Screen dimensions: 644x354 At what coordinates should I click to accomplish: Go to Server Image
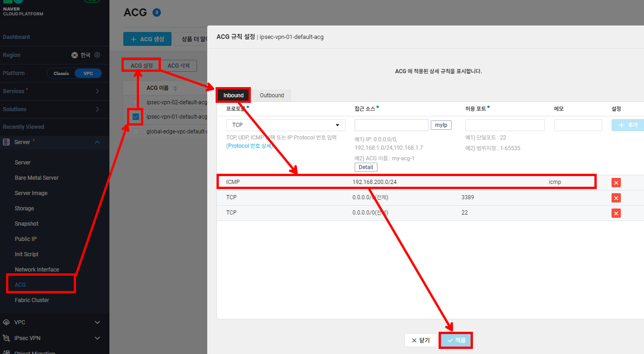click(x=31, y=193)
